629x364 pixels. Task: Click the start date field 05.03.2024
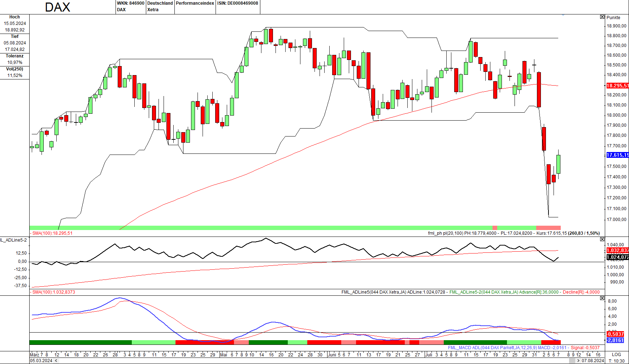(x=41, y=361)
